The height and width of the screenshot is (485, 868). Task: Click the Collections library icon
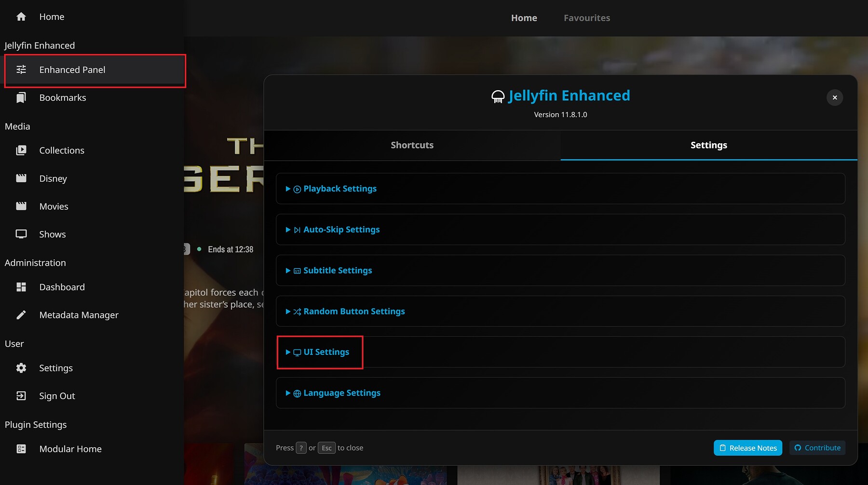coord(21,150)
